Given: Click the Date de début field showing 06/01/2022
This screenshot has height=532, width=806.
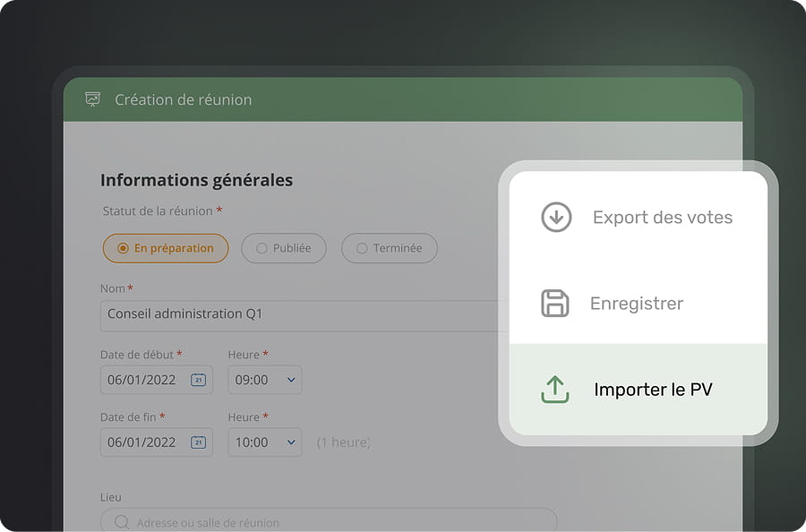Looking at the screenshot, I should click(143, 380).
